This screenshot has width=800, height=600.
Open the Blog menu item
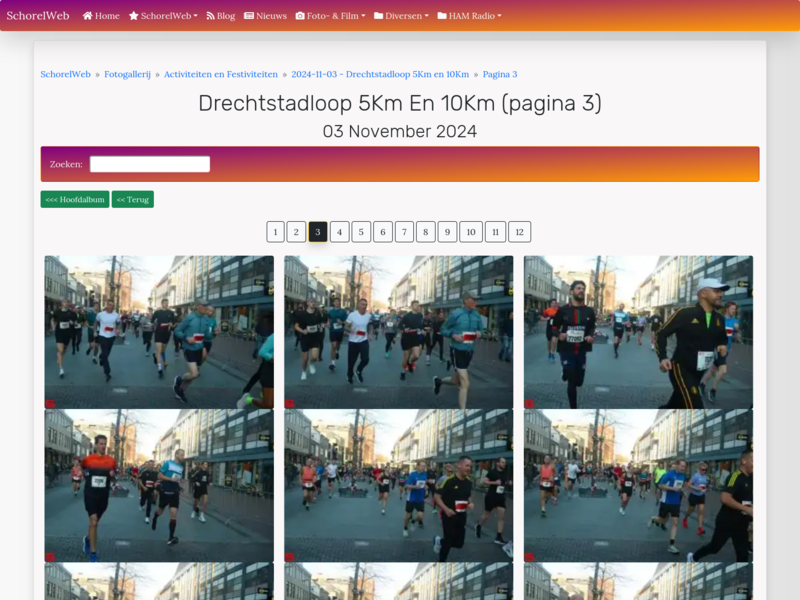tap(220, 16)
